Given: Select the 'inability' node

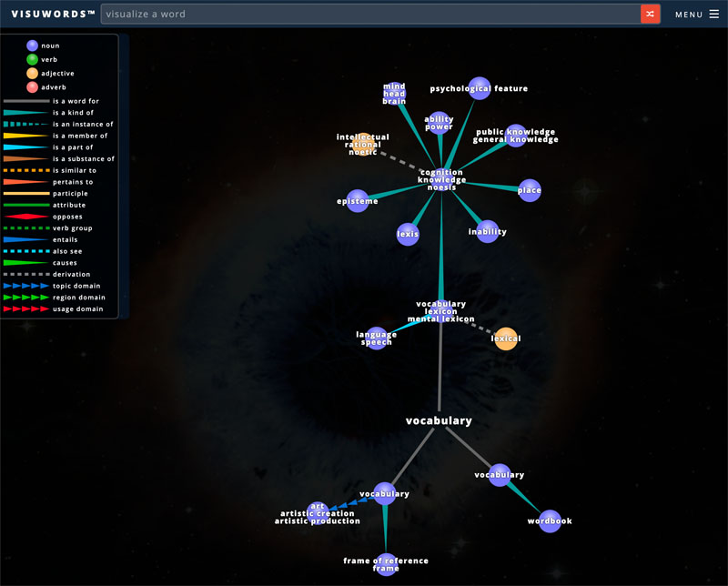Looking at the screenshot, I should [x=488, y=231].
